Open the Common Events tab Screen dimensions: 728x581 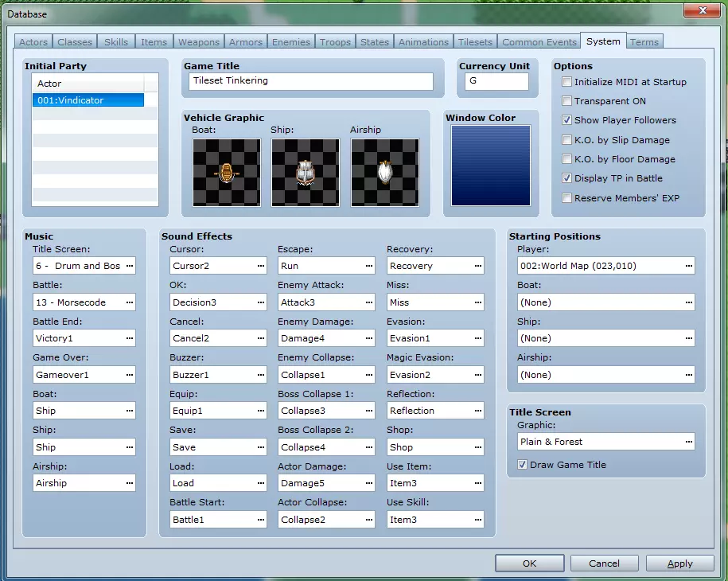pyautogui.click(x=539, y=42)
